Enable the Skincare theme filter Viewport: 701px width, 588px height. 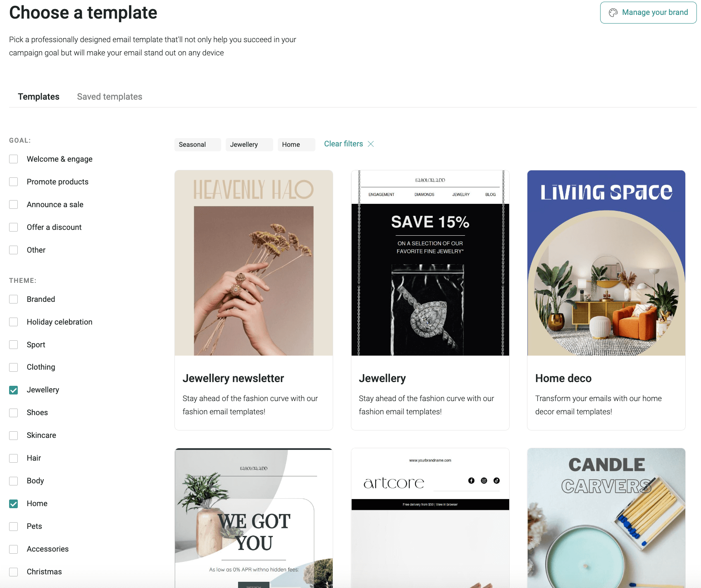[14, 435]
